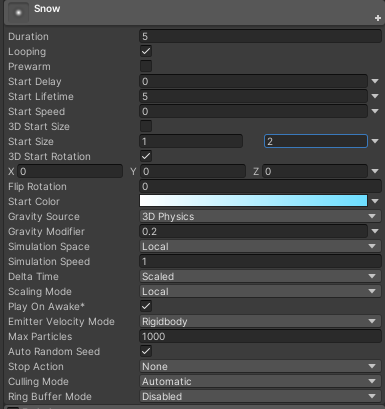Enable the 3D Start Size checkbox

pos(146,126)
